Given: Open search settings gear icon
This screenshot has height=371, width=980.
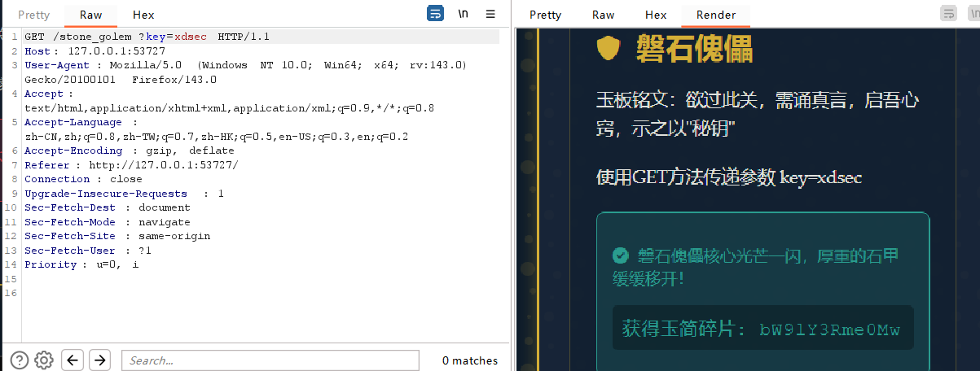Looking at the screenshot, I should click(44, 360).
